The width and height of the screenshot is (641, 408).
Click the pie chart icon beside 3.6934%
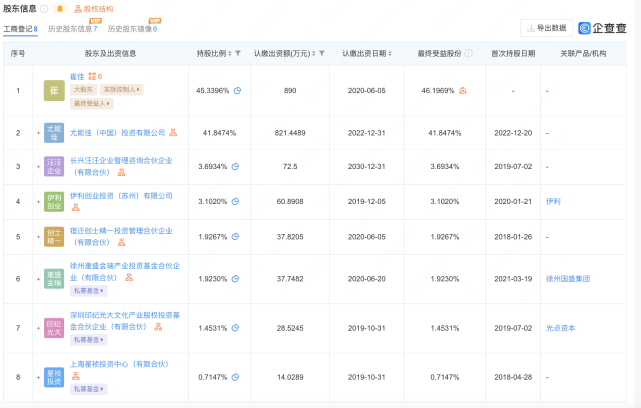pos(235,166)
